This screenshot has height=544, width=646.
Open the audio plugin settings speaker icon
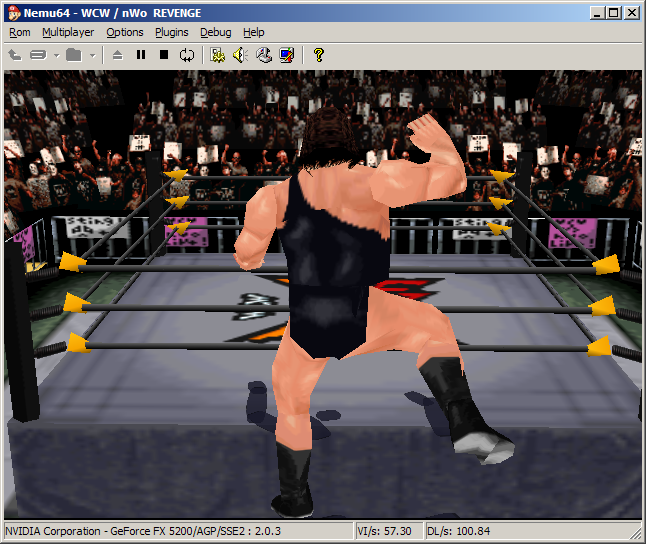coord(240,55)
